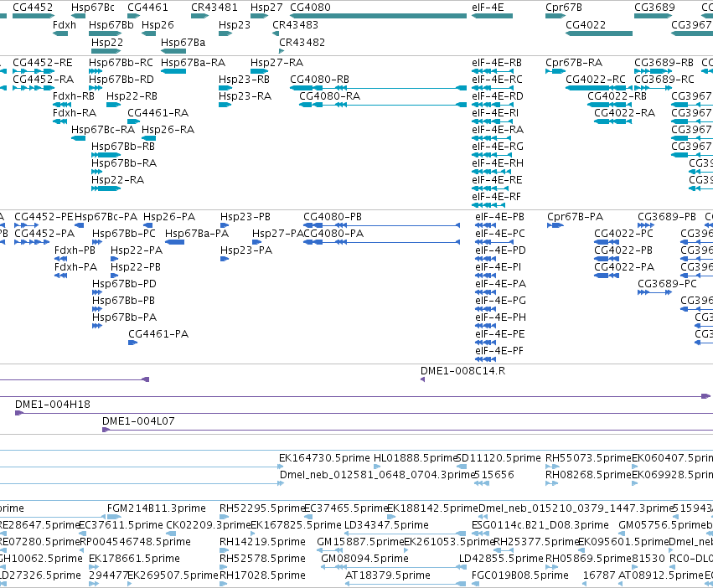The image size is (713, 588).
Task: Click transcript Hsp27-RA
Action: pyautogui.click(x=277, y=62)
